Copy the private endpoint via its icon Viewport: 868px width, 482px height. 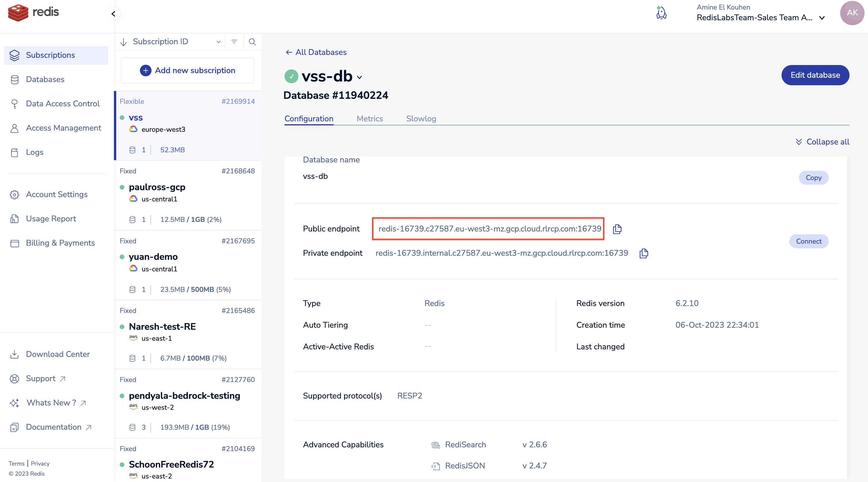pos(644,253)
